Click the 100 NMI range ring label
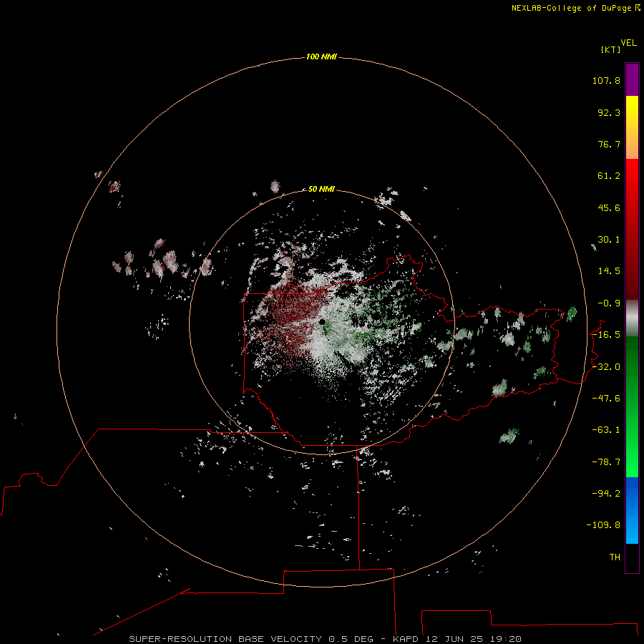 point(321,57)
